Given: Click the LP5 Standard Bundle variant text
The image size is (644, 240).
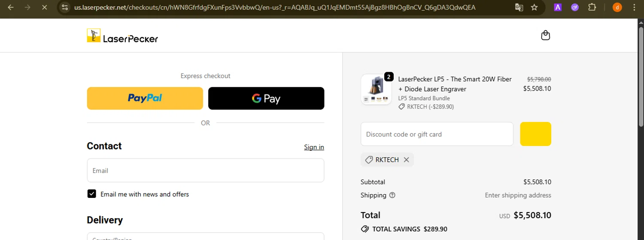Looking at the screenshot, I should click(x=424, y=98).
